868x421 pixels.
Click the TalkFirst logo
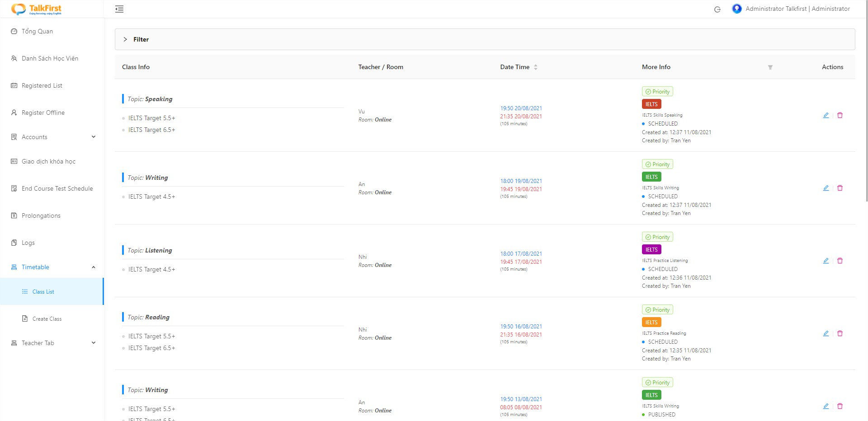36,9
